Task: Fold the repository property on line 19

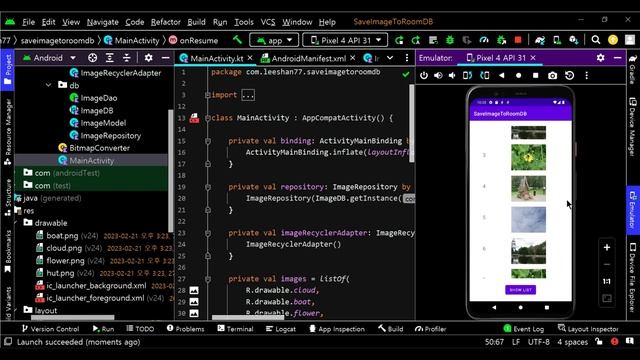Action: [x=208, y=187]
